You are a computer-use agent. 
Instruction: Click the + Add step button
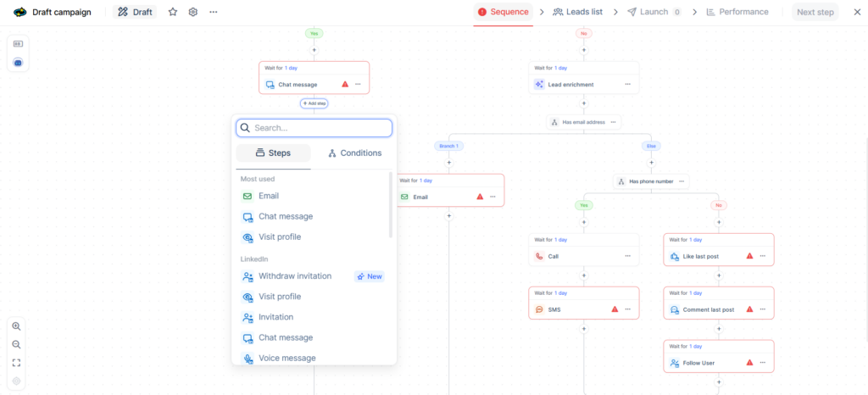click(314, 103)
